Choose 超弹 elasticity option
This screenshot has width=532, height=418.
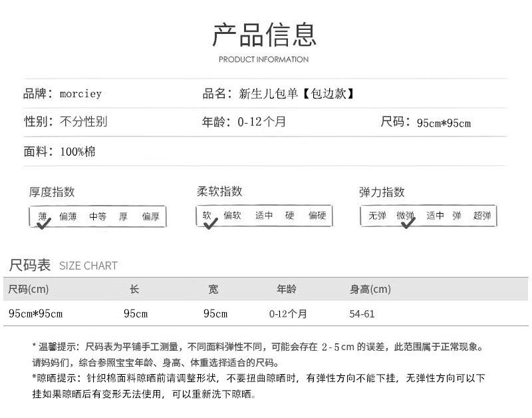coord(482,216)
